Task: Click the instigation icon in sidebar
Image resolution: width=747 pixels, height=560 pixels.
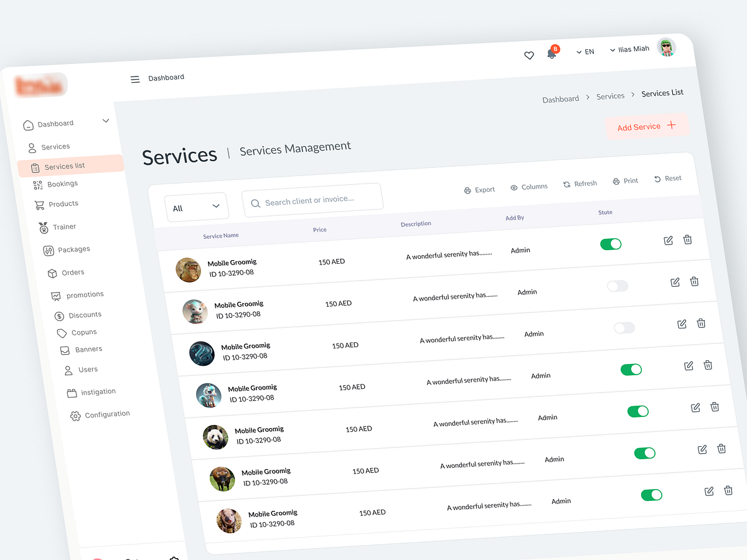Action: pos(72,393)
